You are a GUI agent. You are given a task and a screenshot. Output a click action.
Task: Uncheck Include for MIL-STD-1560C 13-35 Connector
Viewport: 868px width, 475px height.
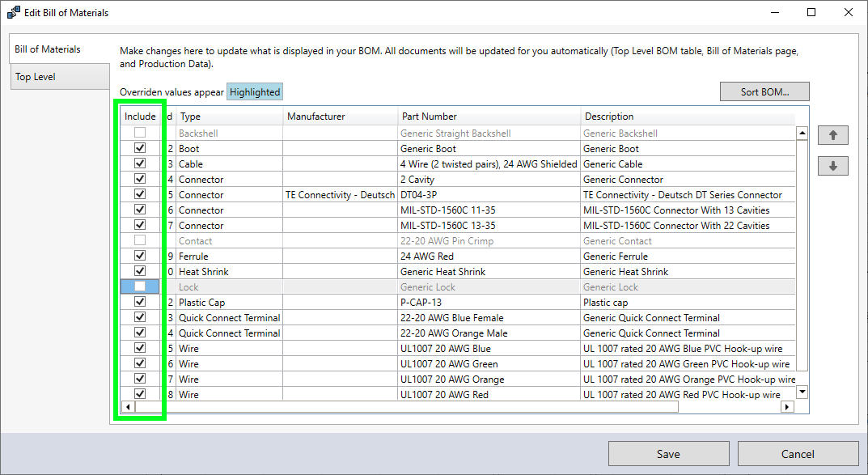[x=140, y=225]
